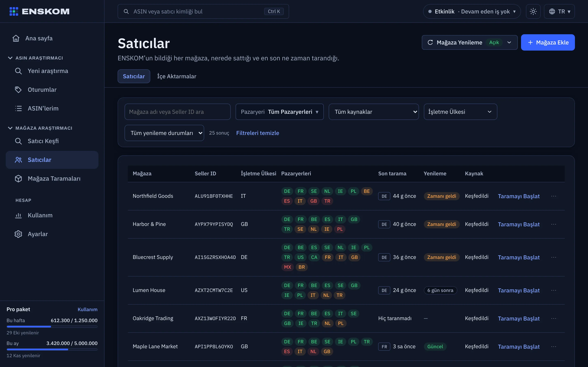Collapse the ASIN ARAŞTIRMACI section
The image size is (588, 367).
[10, 58]
